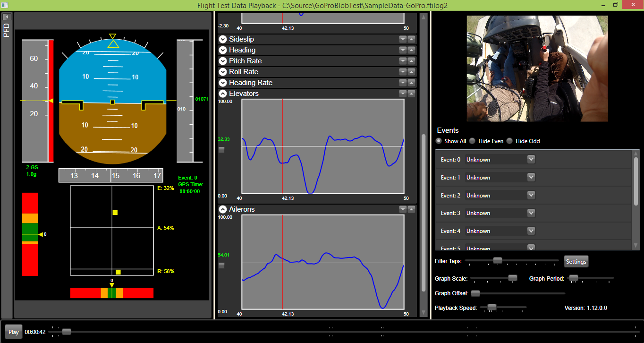Open the Event 3 Unknown dropdown
Image resolution: width=644 pixels, height=343 pixels.
pyautogui.click(x=531, y=213)
